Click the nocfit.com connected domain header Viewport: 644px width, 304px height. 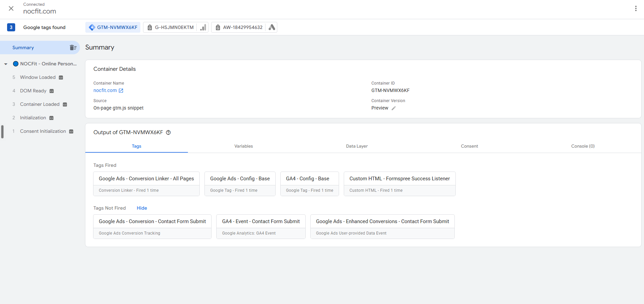pyautogui.click(x=39, y=11)
